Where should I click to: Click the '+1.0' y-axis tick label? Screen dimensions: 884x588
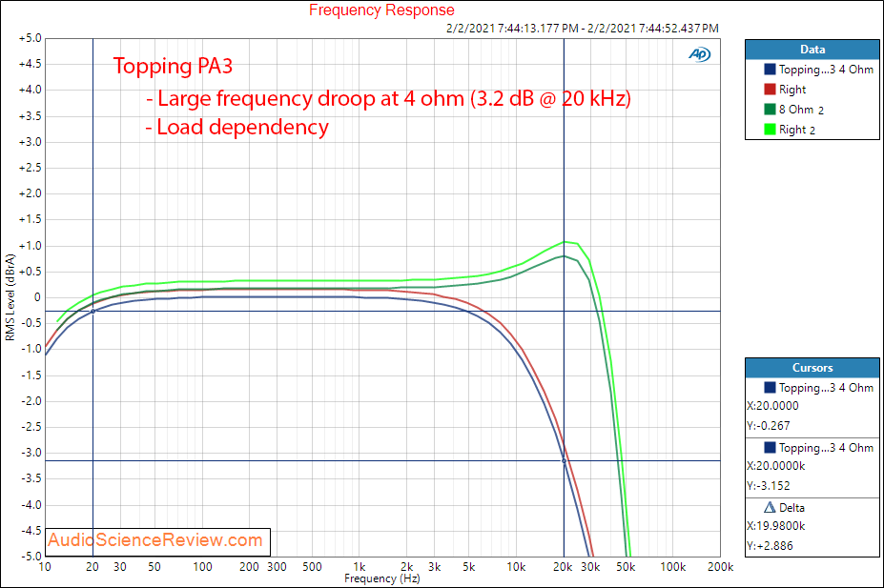click(30, 246)
